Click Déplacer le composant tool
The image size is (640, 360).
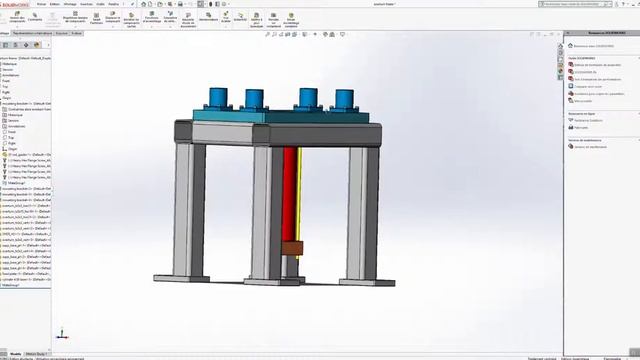113,17
